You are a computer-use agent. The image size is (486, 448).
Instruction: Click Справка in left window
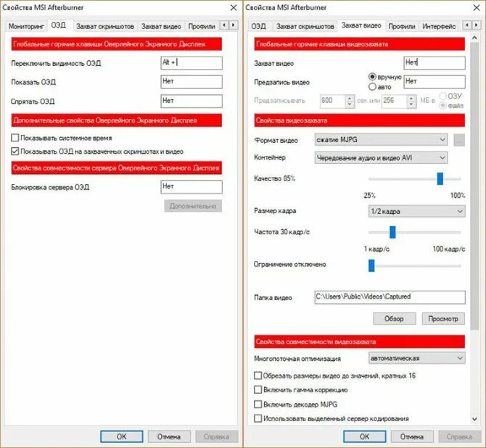point(217,436)
